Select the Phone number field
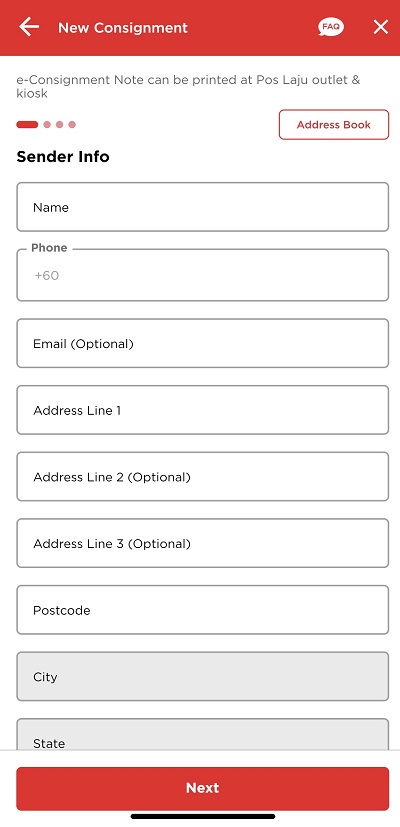This screenshot has height=827, width=400. click(203, 275)
